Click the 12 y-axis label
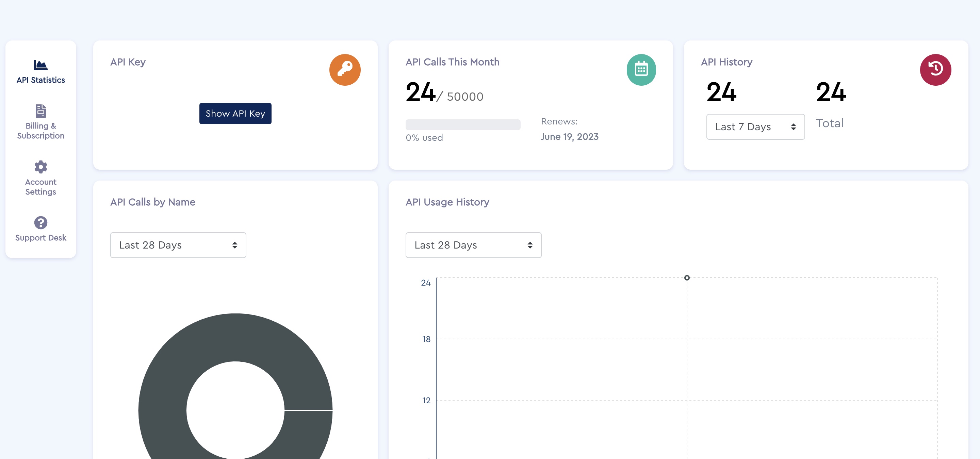The height and width of the screenshot is (459, 980). (x=426, y=400)
